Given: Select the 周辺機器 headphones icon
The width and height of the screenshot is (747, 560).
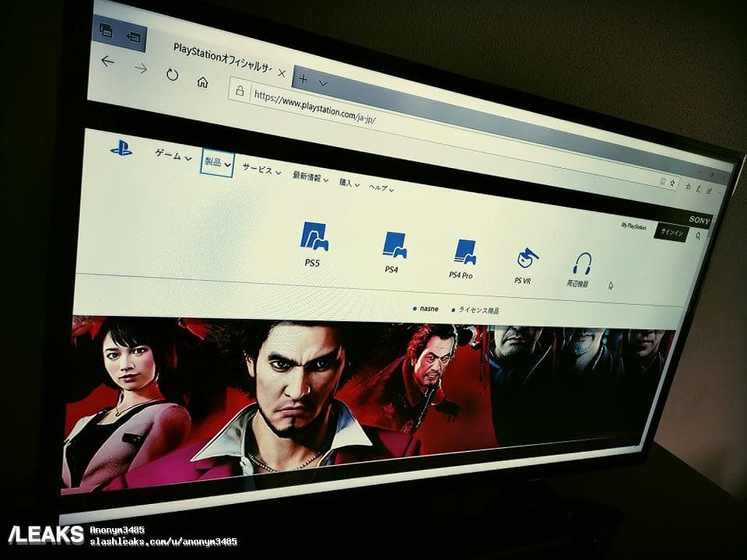Looking at the screenshot, I should coord(582,264).
